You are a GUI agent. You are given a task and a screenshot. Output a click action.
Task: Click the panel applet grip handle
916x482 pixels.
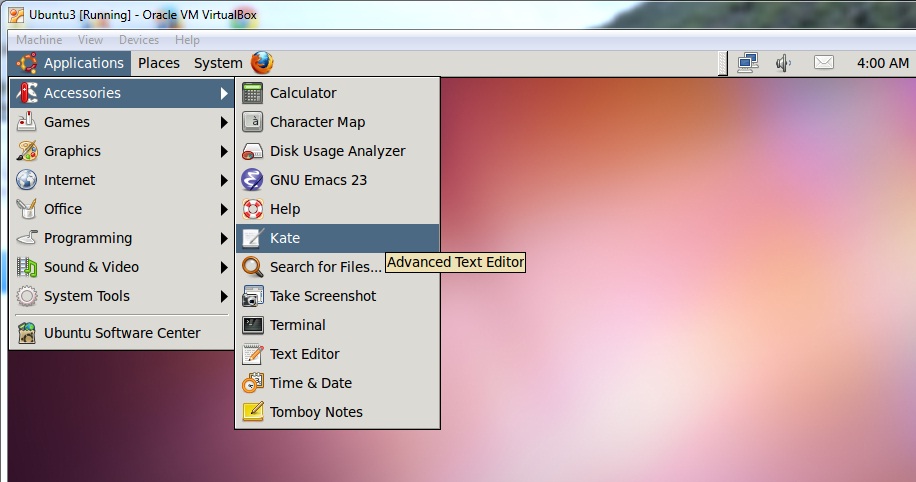click(723, 63)
